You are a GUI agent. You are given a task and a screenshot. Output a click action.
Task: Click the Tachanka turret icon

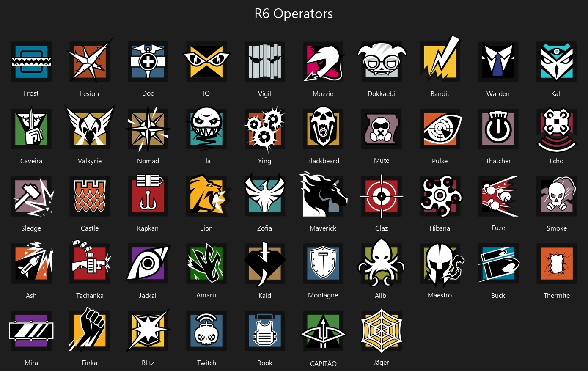click(x=90, y=263)
